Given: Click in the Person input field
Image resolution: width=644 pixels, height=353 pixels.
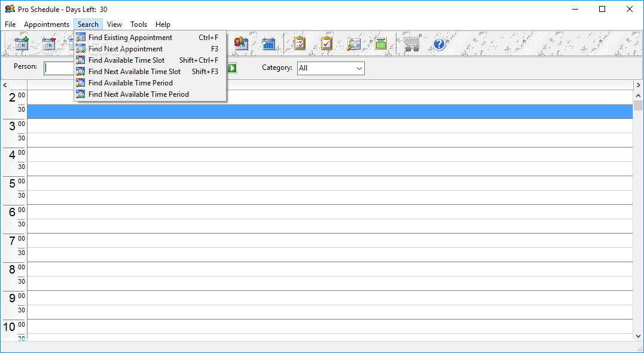Looking at the screenshot, I should [59, 68].
